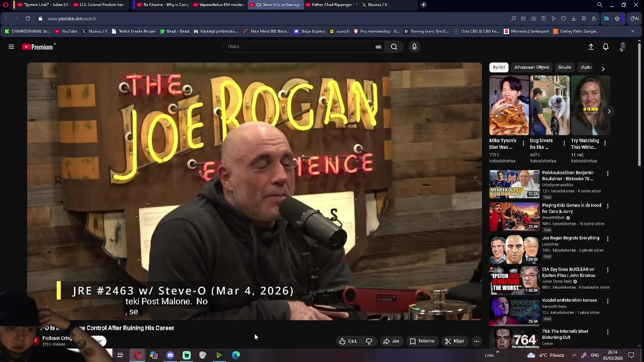Open the YouTube account avatar menu
The width and height of the screenshot is (644, 362).
[623, 47]
